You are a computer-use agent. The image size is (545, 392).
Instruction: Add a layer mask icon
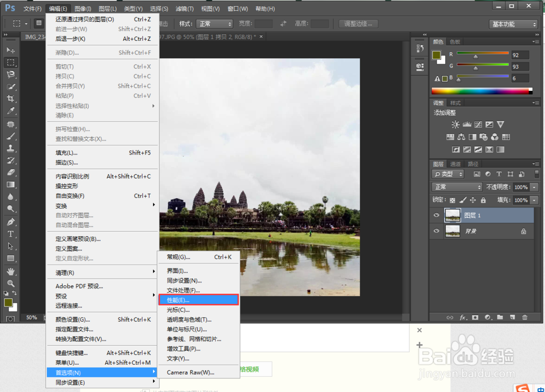pos(475,317)
